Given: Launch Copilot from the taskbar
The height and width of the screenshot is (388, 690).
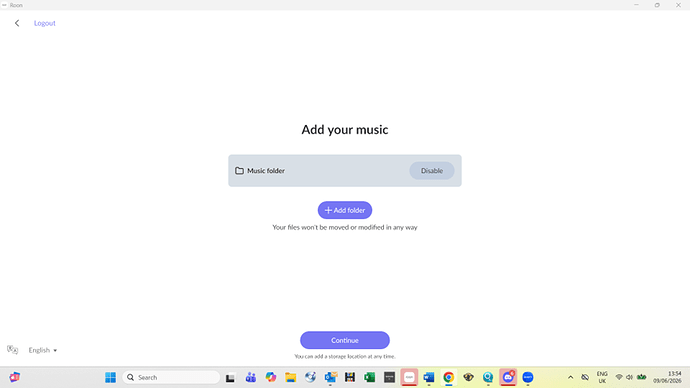Looking at the screenshot, I should (271, 377).
